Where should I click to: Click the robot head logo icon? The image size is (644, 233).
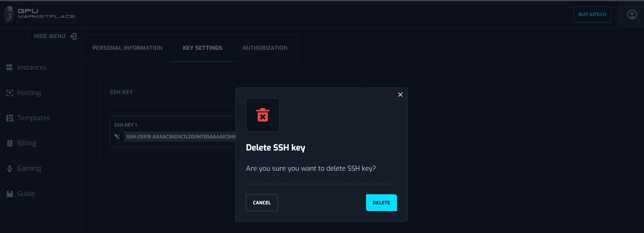click(9, 14)
